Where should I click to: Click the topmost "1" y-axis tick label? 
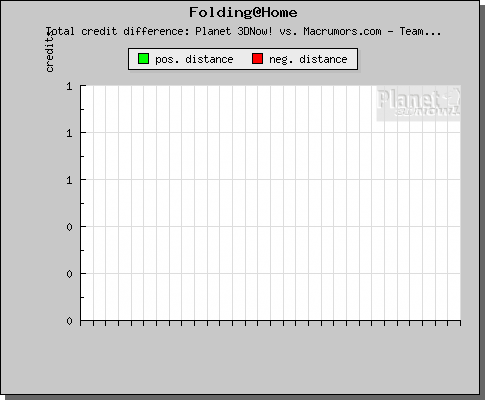point(69,86)
